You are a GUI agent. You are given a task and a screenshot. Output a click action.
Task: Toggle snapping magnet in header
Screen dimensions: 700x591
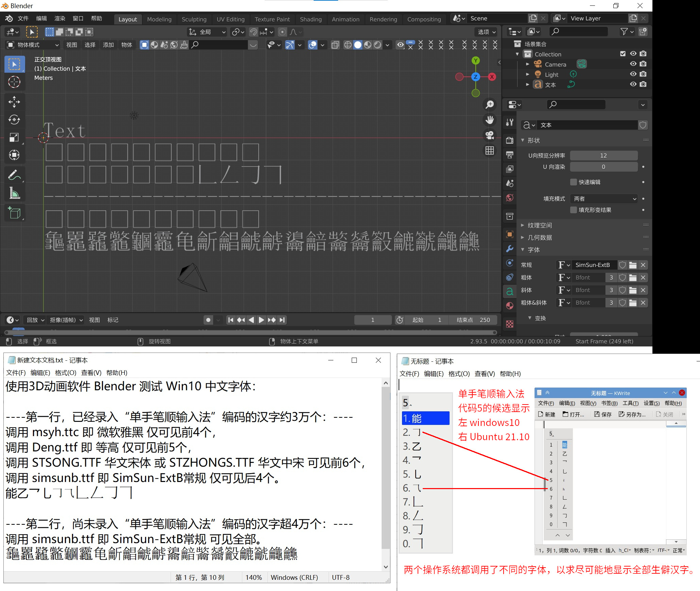pos(253,32)
